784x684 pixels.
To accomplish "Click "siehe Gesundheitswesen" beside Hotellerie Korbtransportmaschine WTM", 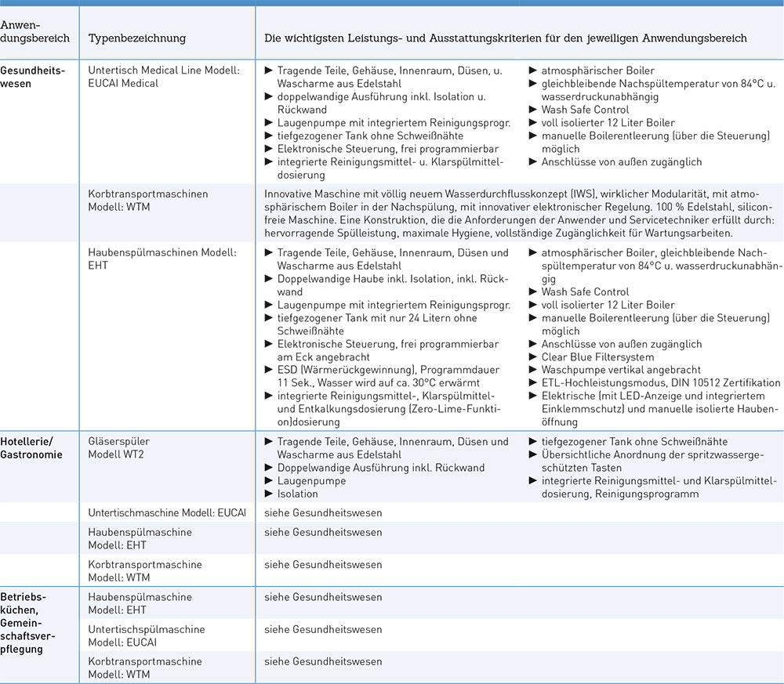I will [x=323, y=565].
